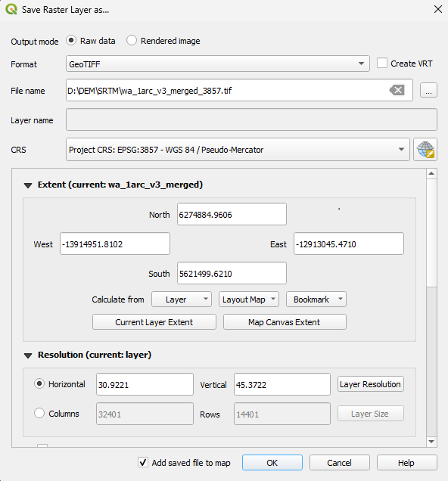This screenshot has height=481, width=448.
Task: Click the QGIS logo in title bar
Action: 11,9
